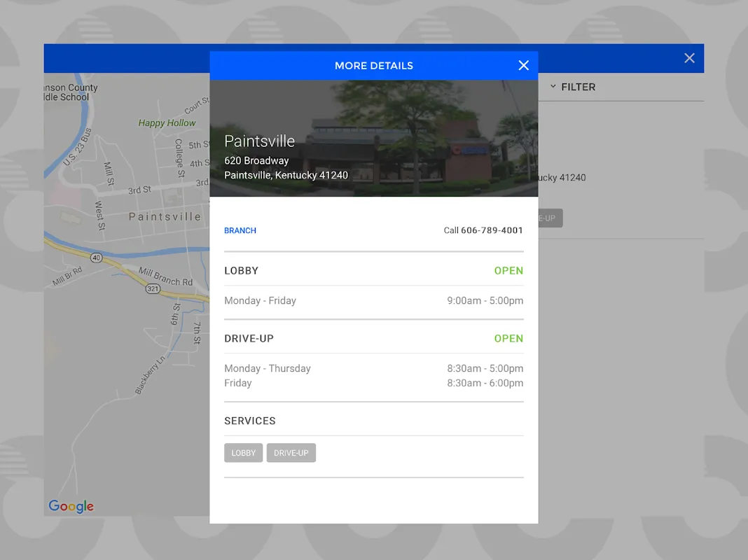
Task: Close the More Details dialog
Action: 523,65
